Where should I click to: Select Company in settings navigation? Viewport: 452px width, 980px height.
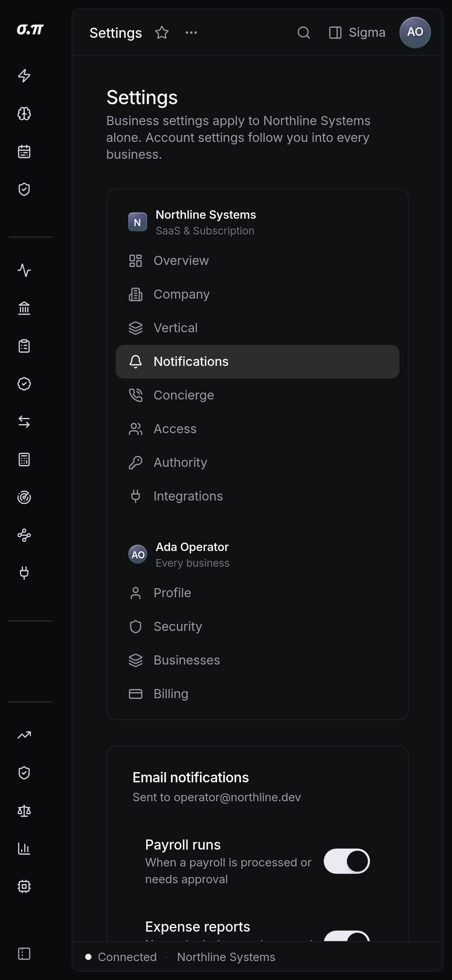point(257,294)
